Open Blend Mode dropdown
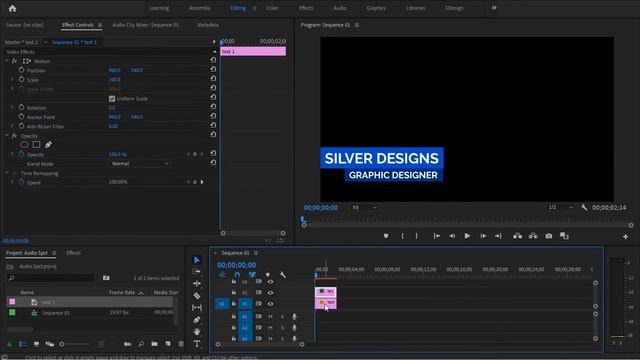Screen dimensions: 640x360 coord(140,164)
